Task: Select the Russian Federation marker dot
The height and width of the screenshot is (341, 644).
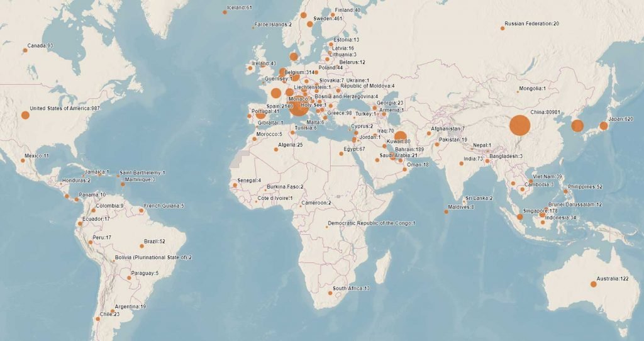Action: (503, 28)
